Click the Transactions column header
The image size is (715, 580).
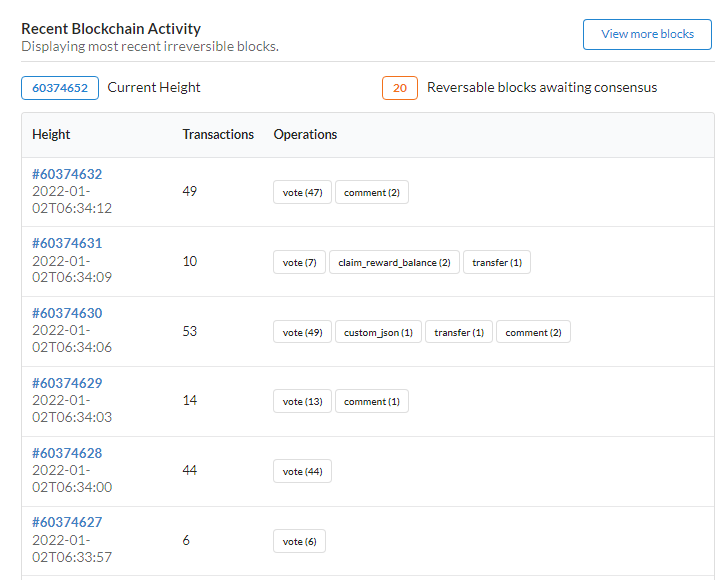tap(218, 135)
